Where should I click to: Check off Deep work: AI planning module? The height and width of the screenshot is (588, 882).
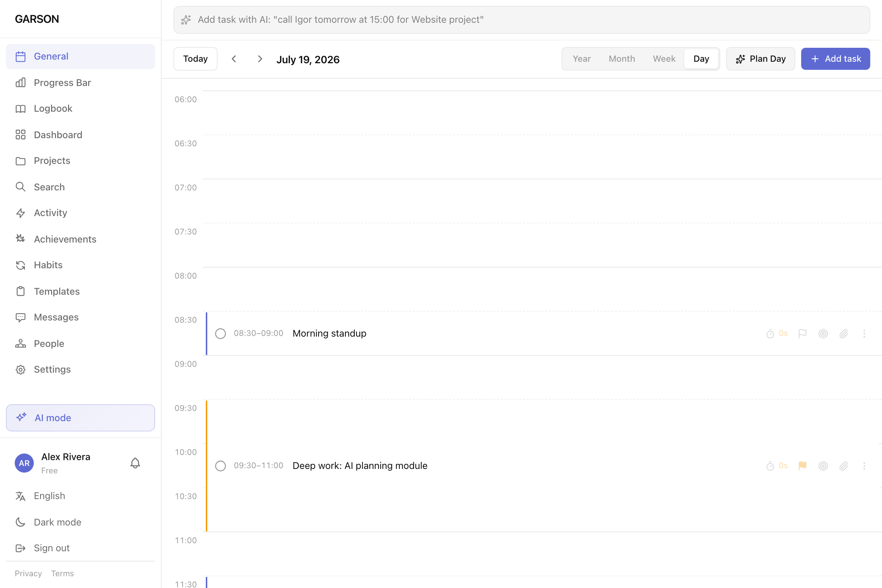[x=220, y=466]
